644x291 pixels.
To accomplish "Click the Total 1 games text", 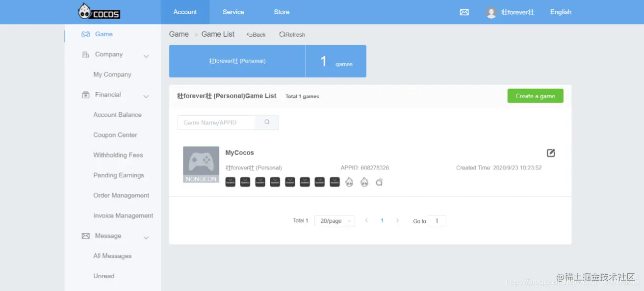I will point(302,97).
